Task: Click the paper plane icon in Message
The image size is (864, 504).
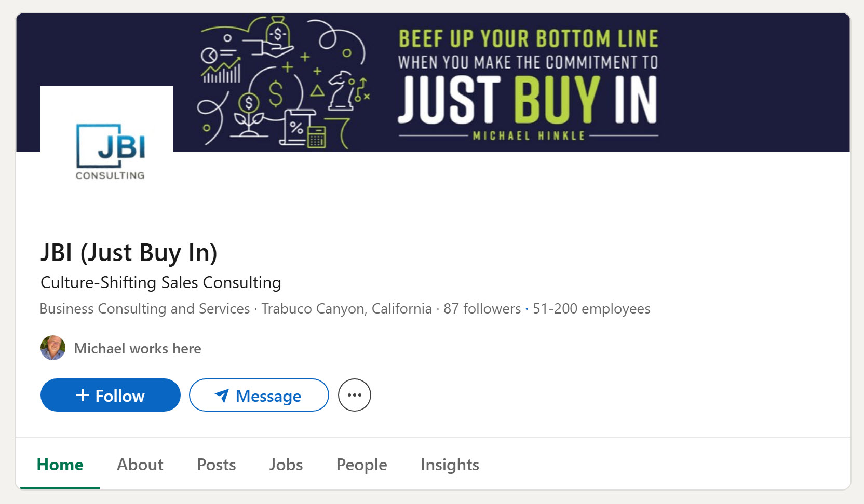Action: click(222, 396)
